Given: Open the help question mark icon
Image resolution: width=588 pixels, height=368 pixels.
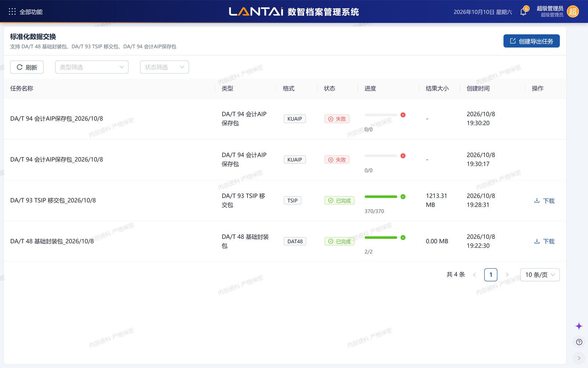Looking at the screenshot, I should coord(579,342).
